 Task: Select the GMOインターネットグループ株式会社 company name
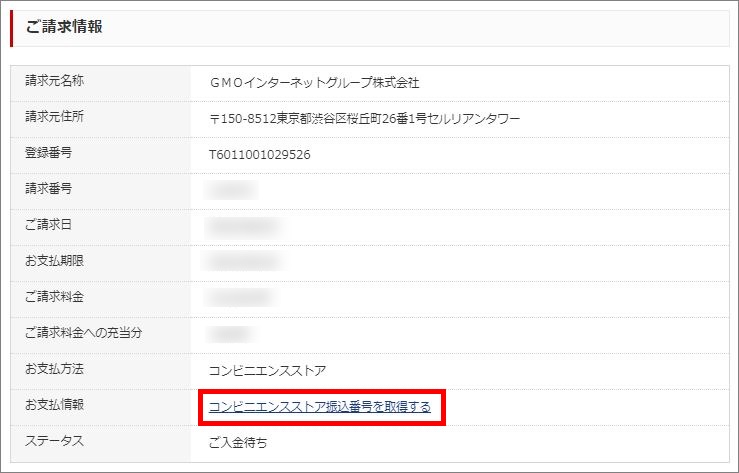click(314, 82)
